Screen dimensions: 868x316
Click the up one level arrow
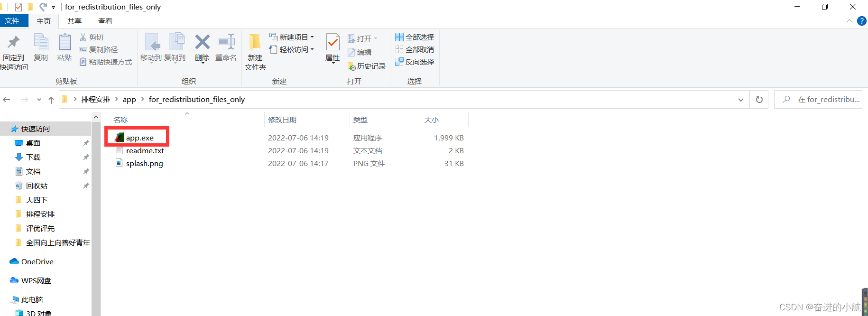pos(51,100)
